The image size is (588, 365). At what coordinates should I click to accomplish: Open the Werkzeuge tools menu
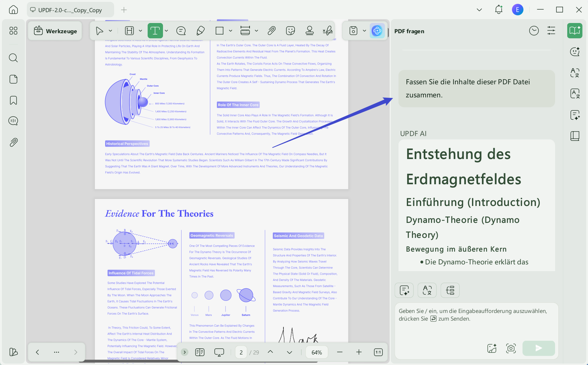point(55,31)
